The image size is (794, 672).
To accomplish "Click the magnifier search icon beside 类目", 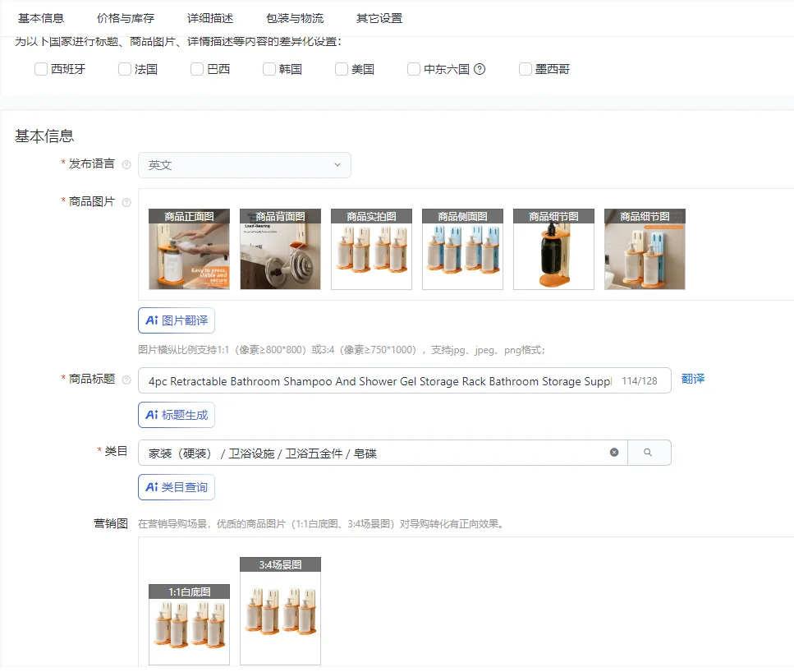I will pos(649,452).
